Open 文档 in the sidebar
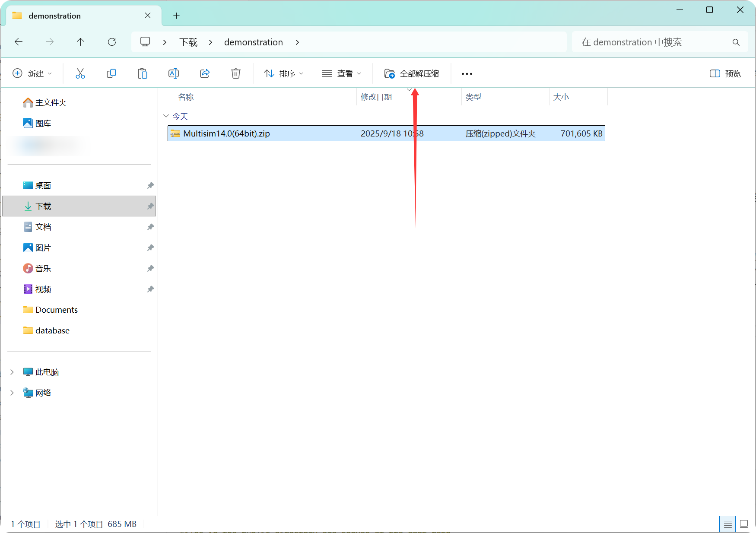This screenshot has height=533, width=756. pos(37,227)
